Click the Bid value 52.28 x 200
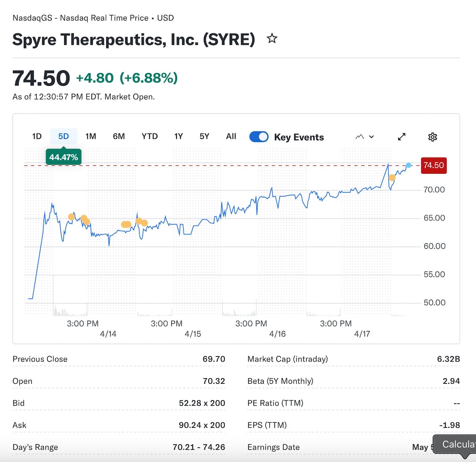 202,403
